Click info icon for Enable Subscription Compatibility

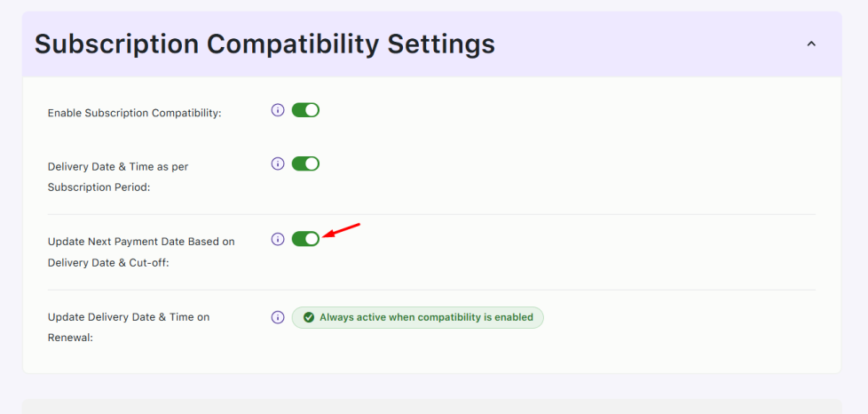278,110
